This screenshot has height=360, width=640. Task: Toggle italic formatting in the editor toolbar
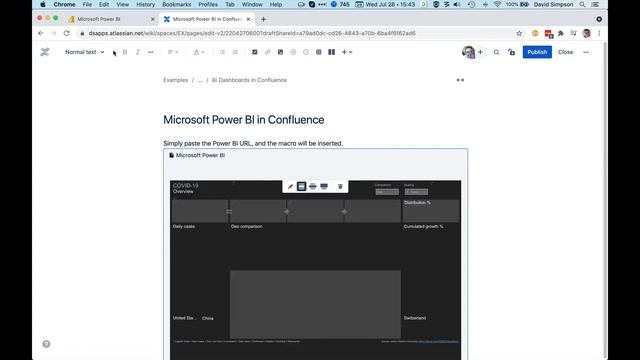click(x=138, y=52)
